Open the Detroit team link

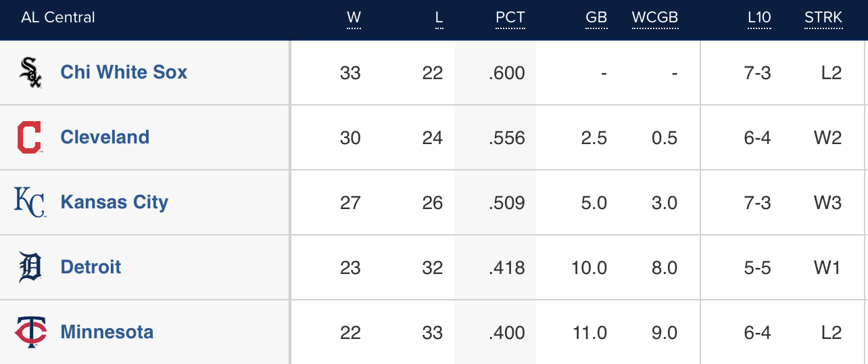91,267
